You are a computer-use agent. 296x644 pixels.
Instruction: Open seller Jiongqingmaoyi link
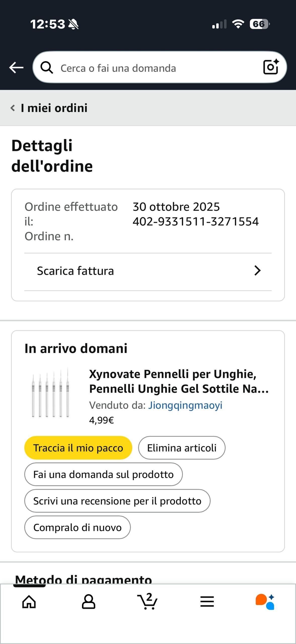[x=185, y=405]
